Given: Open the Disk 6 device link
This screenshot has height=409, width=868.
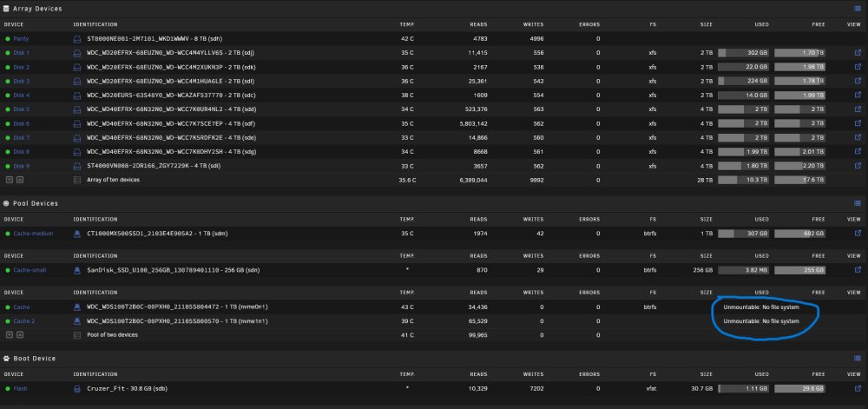Looking at the screenshot, I should pos(22,123).
